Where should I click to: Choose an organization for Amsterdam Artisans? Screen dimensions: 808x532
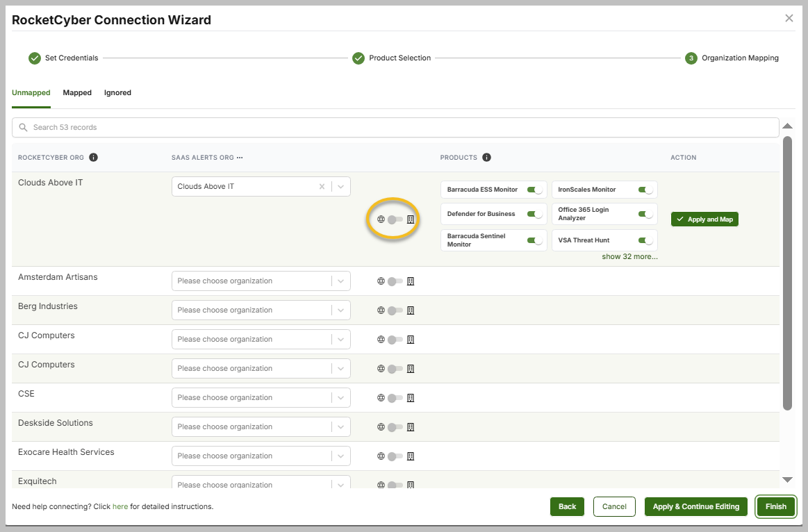point(261,281)
